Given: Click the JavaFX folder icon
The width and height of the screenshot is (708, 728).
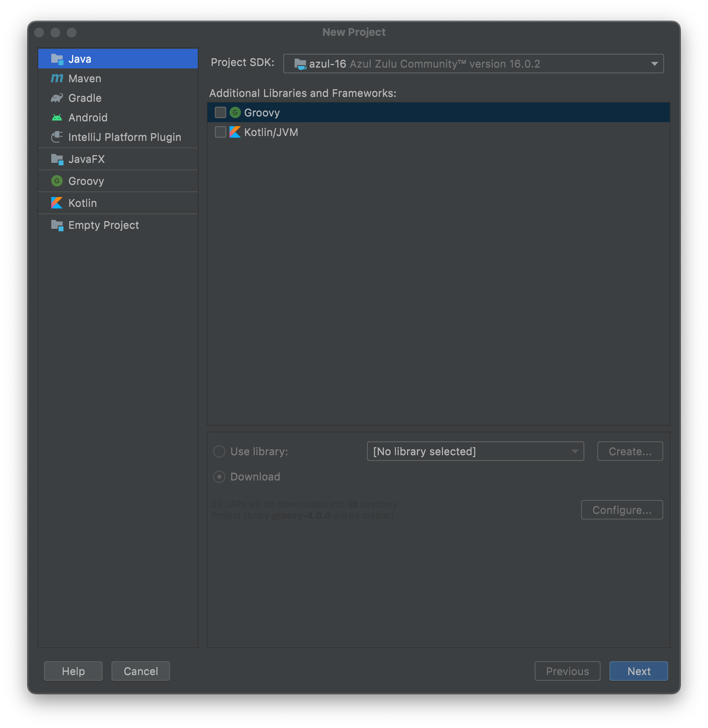Looking at the screenshot, I should tap(57, 159).
